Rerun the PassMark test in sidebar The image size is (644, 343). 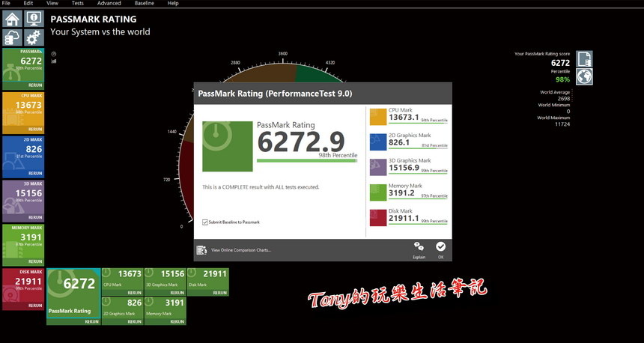[x=35, y=85]
